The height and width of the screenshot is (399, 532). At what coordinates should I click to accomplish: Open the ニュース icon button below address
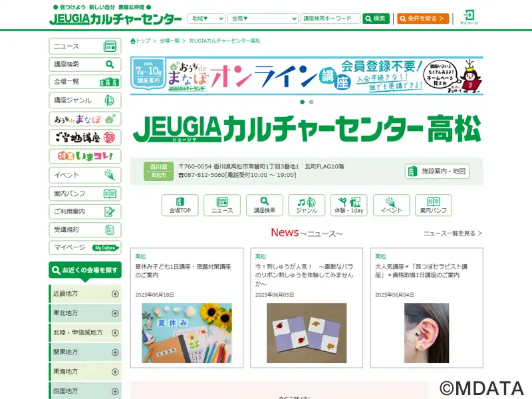(x=222, y=205)
